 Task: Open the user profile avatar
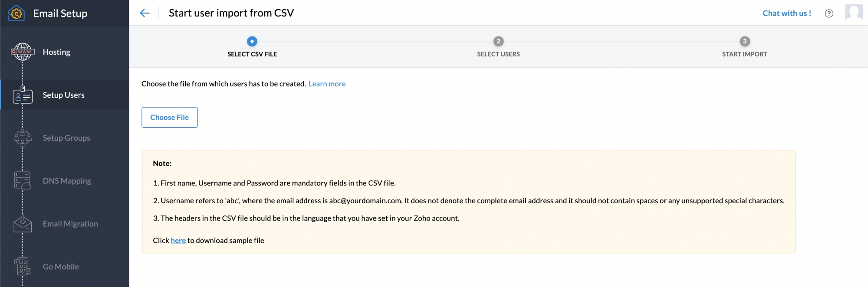tap(853, 13)
